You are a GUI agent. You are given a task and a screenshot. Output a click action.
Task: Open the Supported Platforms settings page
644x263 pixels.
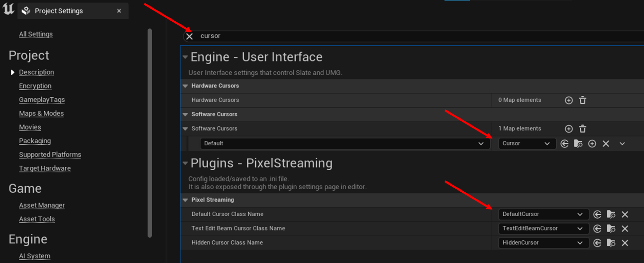(50, 154)
